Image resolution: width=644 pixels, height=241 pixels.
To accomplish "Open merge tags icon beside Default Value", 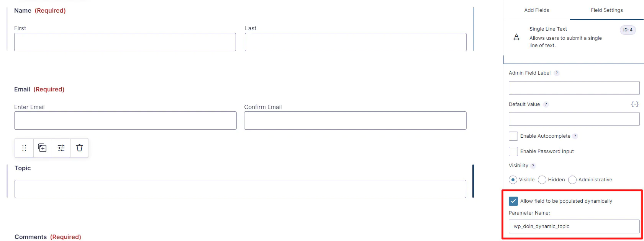I will click(x=634, y=104).
